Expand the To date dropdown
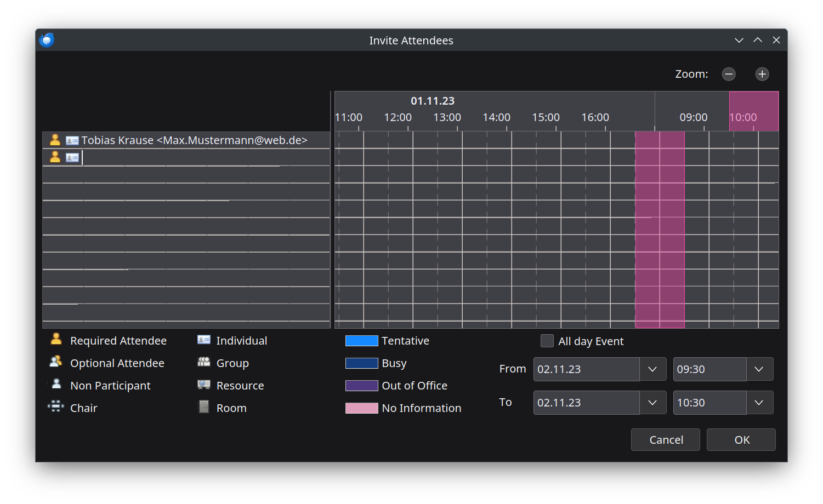823x504 pixels. click(x=652, y=403)
